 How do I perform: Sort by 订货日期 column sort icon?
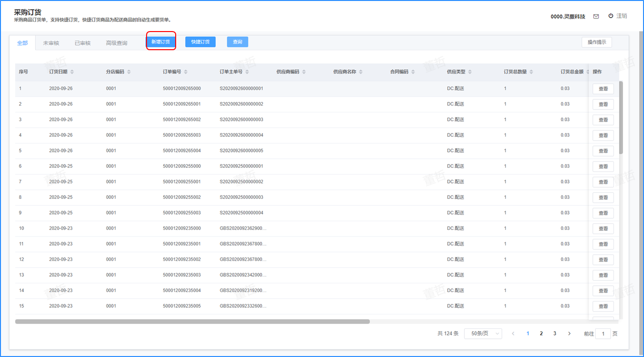tap(72, 72)
